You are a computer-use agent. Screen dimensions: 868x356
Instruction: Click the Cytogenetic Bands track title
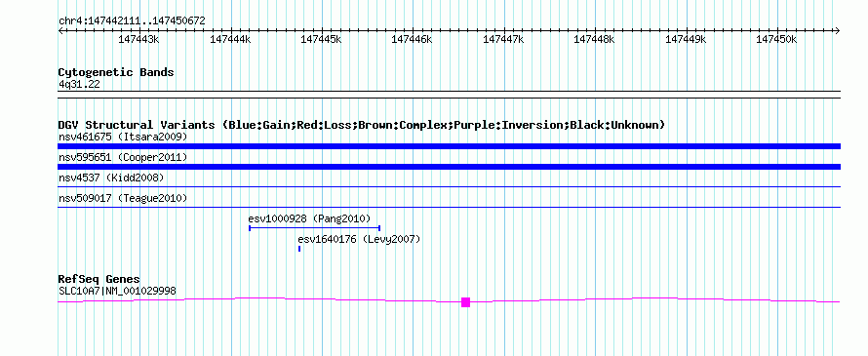pos(116,72)
